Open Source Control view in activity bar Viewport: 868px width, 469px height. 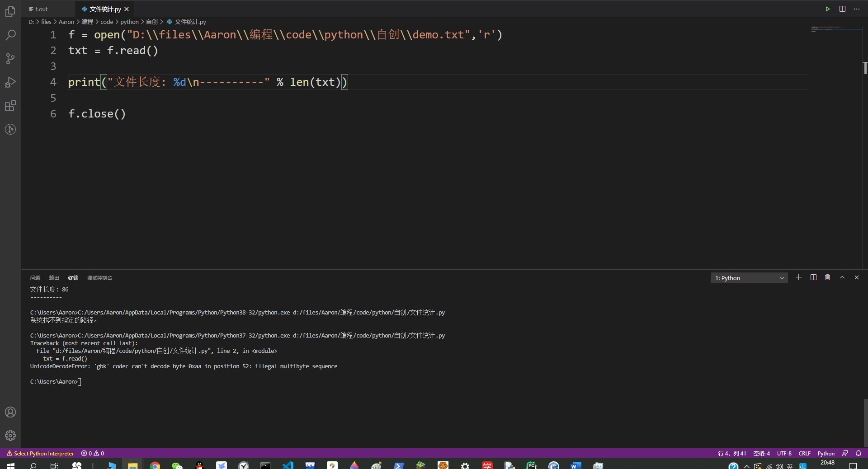point(10,59)
